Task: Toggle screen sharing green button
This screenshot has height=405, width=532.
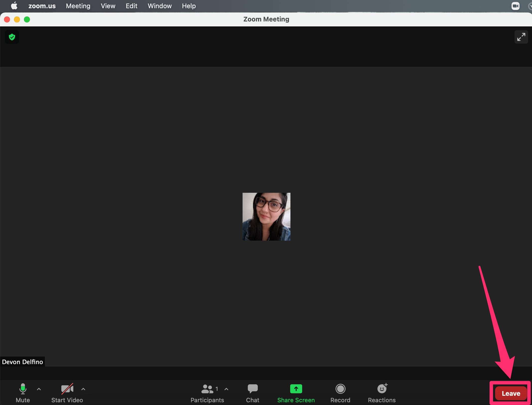Action: click(296, 388)
